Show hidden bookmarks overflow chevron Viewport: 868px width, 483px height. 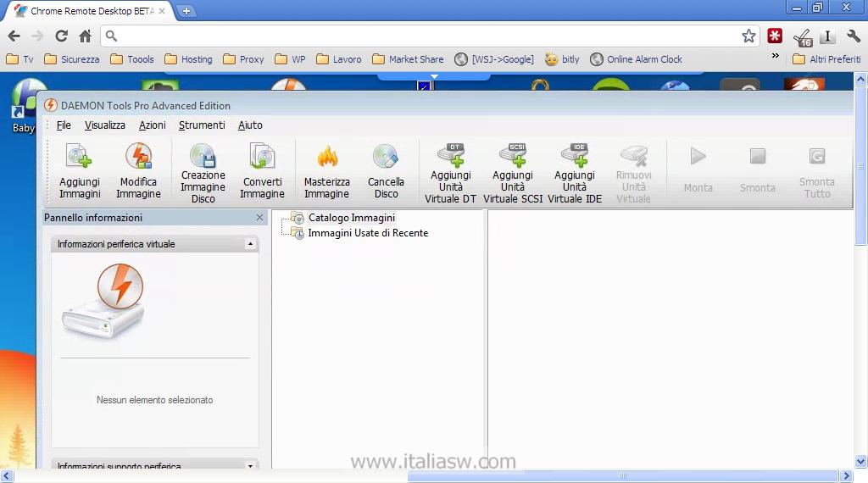click(776, 56)
